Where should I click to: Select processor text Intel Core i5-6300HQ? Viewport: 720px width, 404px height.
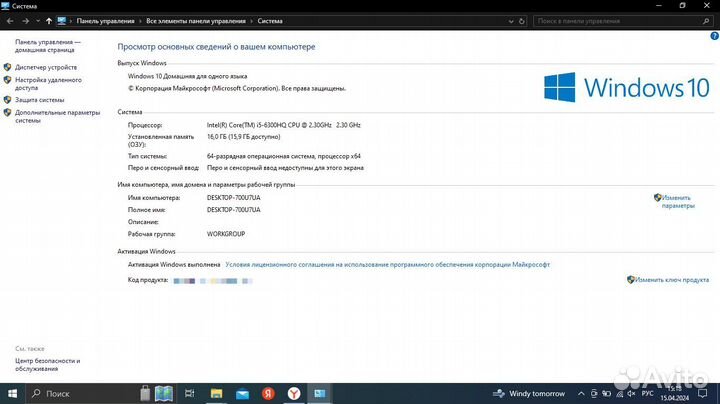pos(283,125)
